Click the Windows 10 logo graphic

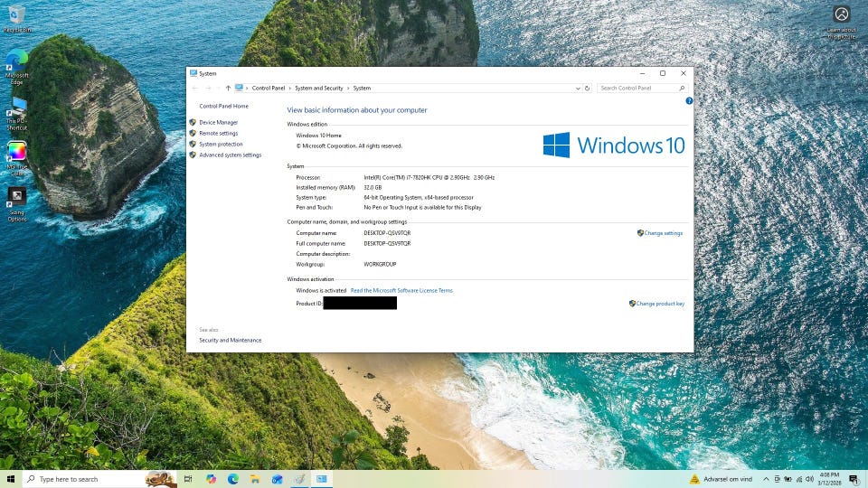click(614, 145)
